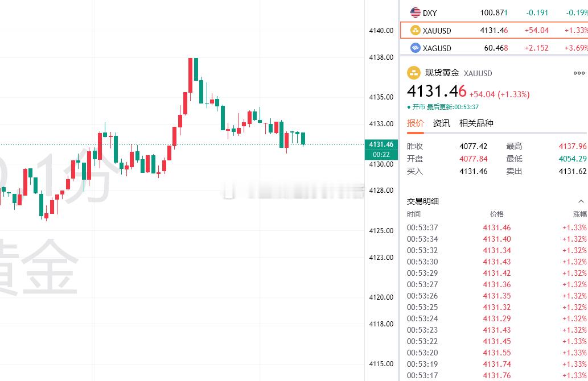Image resolution: width=588 pixels, height=381 pixels.
Task: Click the large gold icon beside 现货黄金
Action: point(414,73)
